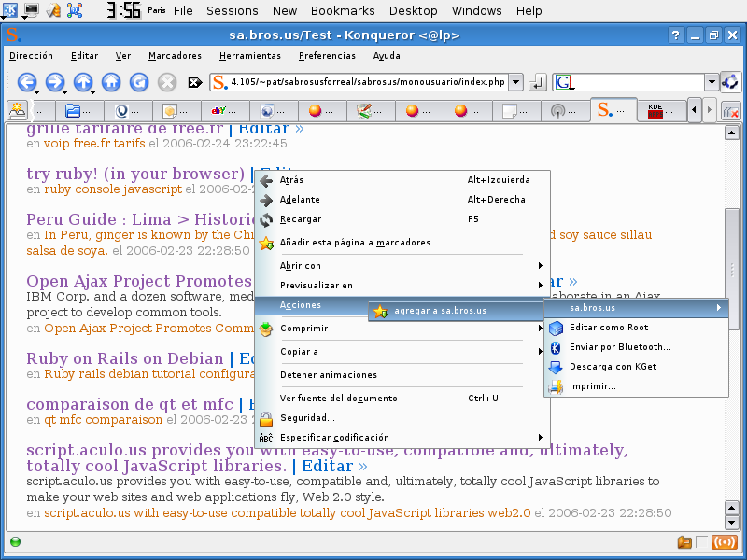Click the green status indicator light
The width and height of the screenshot is (747, 560).
[x=15, y=542]
